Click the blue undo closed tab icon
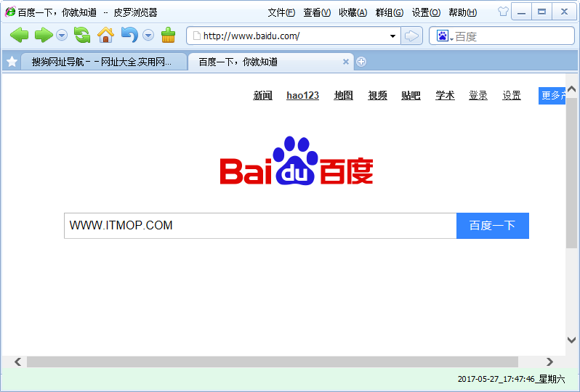 [129, 35]
